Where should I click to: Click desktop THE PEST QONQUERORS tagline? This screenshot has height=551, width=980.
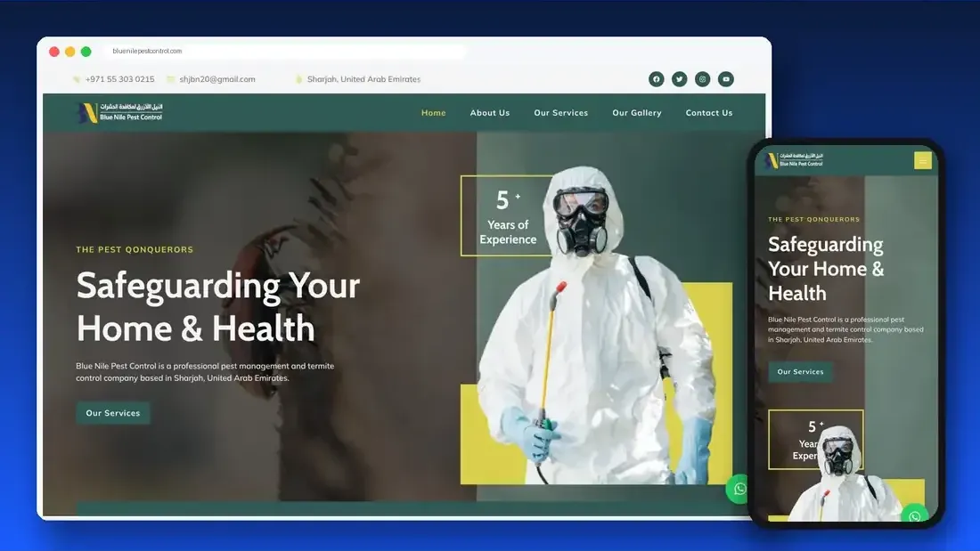point(135,249)
